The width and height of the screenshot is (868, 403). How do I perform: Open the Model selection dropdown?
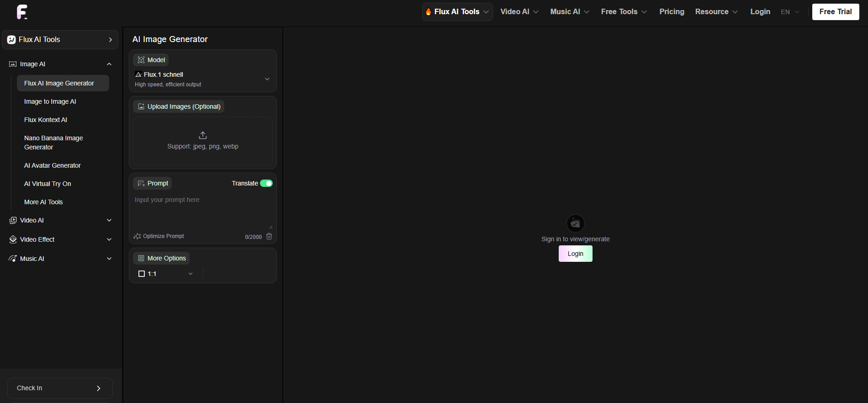(203, 79)
